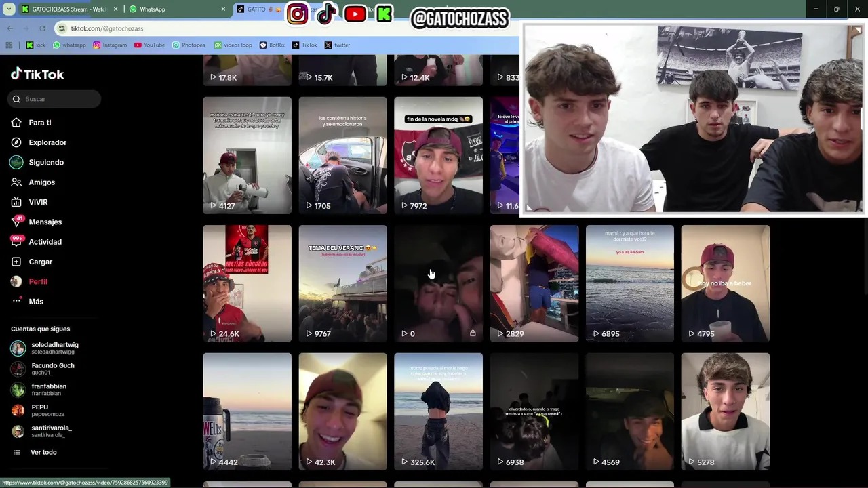The height and width of the screenshot is (488, 868).
Task: Open the video with 5278 views
Action: [x=726, y=411]
